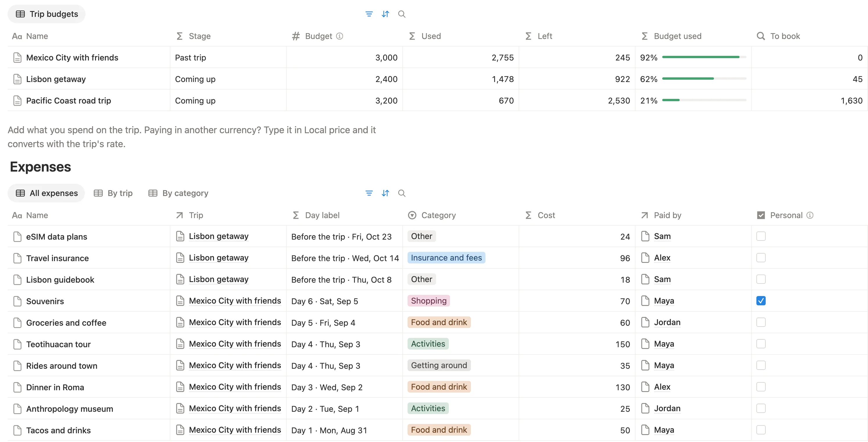Open Lisbon getaway trip link in eSIM row

[x=218, y=236]
